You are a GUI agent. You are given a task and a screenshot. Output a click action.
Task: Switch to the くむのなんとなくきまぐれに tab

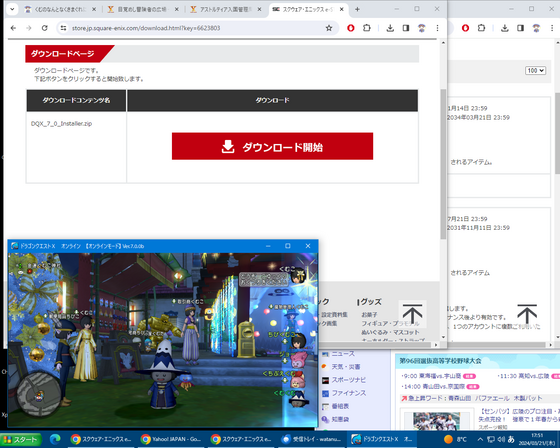(x=60, y=10)
